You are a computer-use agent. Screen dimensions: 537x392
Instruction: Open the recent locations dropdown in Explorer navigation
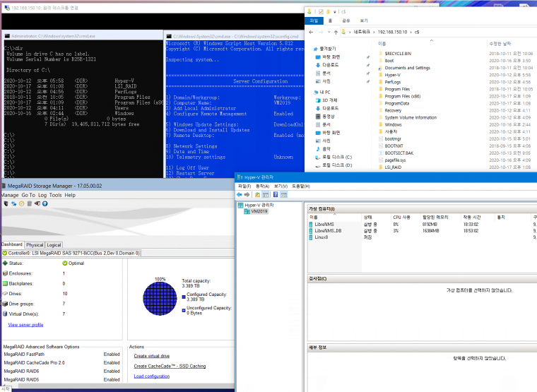tap(329, 32)
